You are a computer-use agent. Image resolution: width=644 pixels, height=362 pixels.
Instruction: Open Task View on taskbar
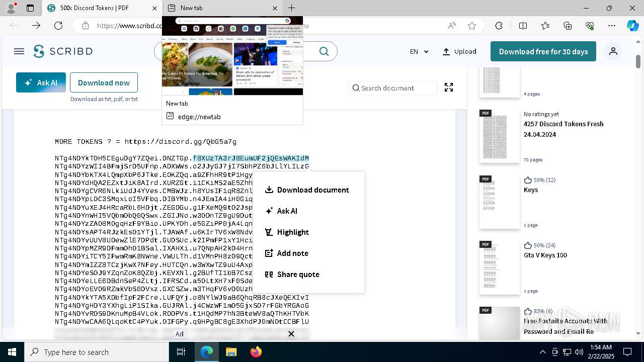[x=182, y=352]
